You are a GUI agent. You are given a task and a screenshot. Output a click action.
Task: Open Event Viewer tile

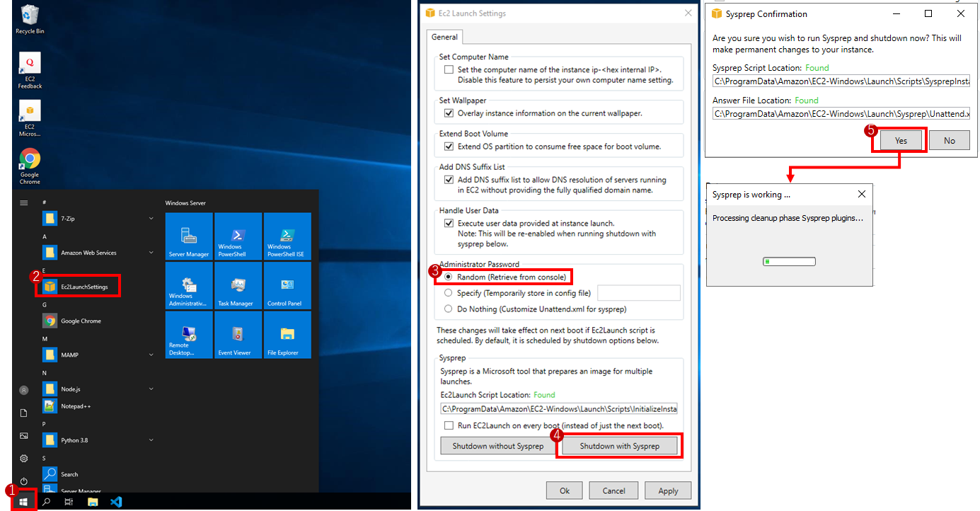[x=238, y=335]
